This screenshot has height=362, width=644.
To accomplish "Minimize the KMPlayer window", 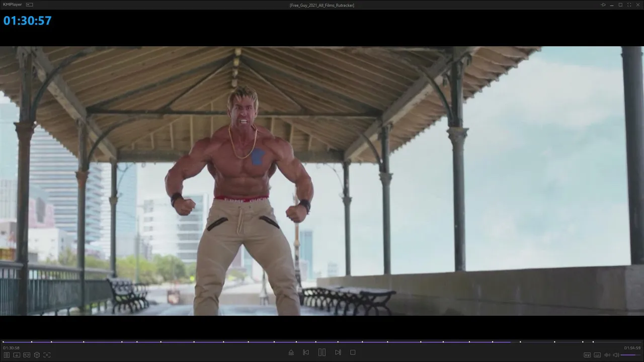I will (x=612, y=5).
